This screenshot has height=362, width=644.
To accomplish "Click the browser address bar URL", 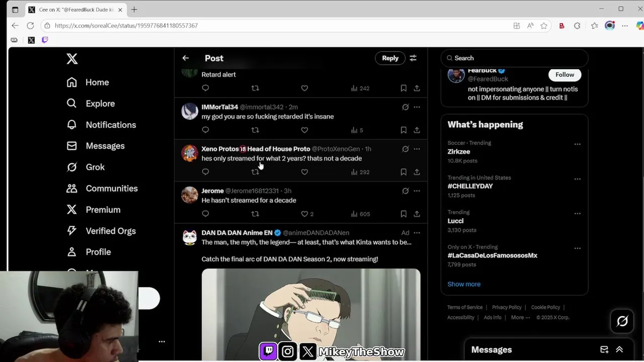I will click(126, 26).
